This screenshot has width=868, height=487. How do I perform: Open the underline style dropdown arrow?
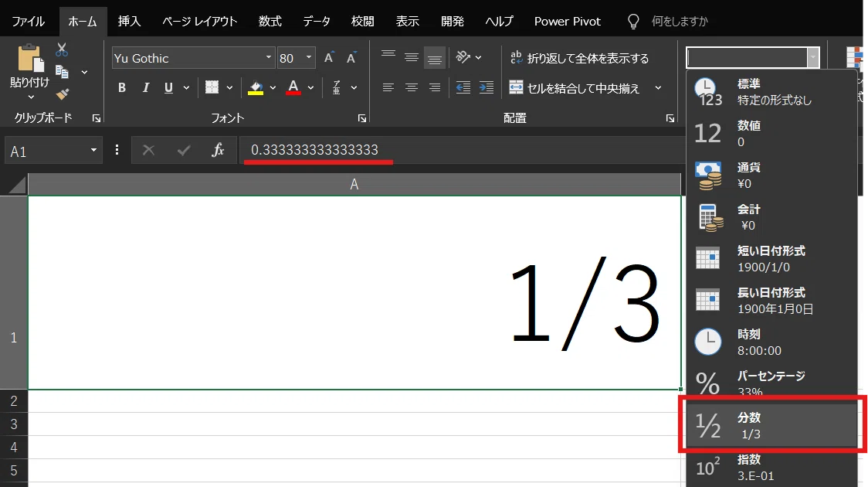point(187,87)
